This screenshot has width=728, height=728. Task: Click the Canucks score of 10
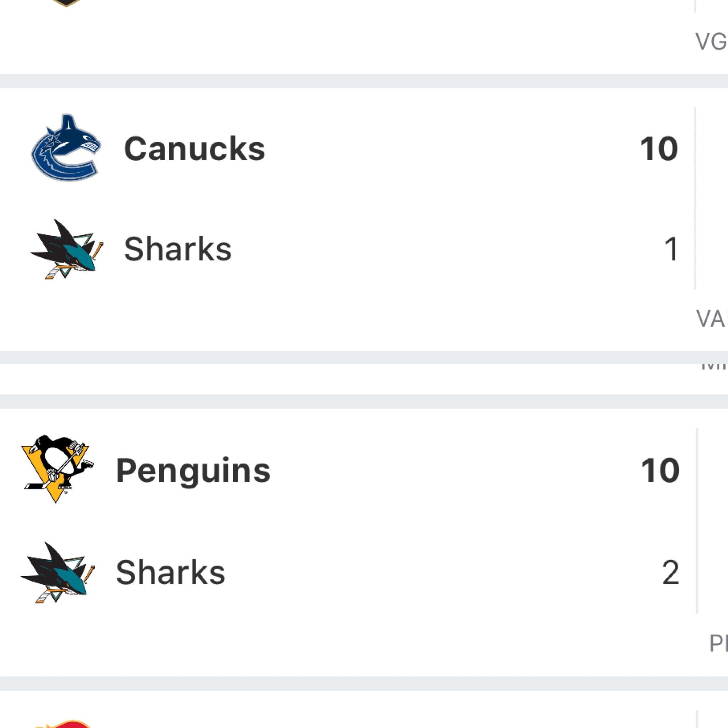click(659, 149)
